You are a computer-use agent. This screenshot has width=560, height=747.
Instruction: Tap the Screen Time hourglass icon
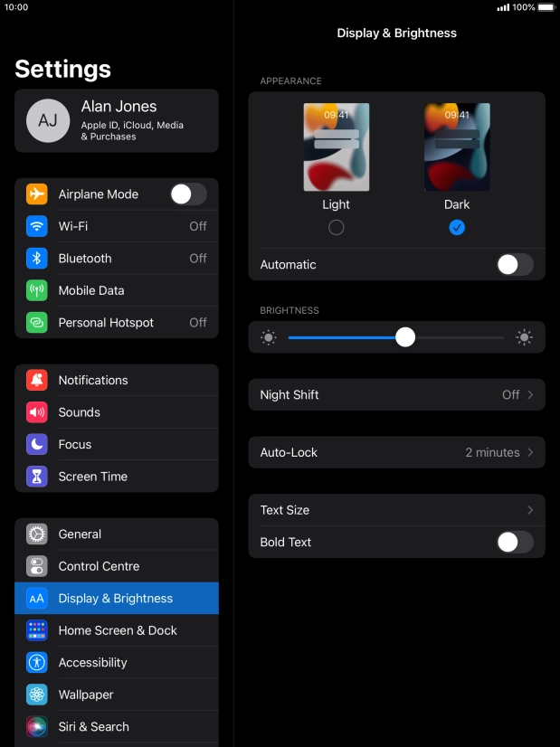coord(37,477)
